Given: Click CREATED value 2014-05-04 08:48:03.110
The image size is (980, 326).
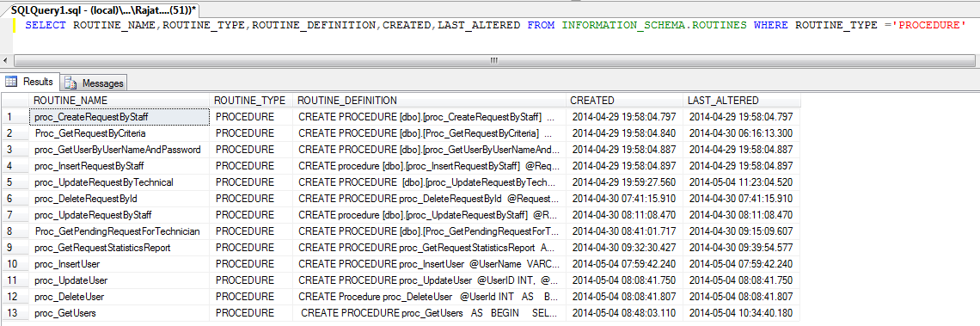Looking at the screenshot, I should (624, 313).
